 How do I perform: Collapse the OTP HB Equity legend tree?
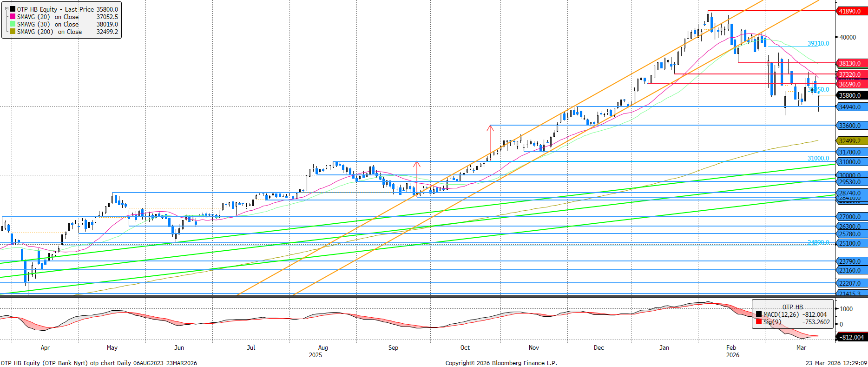point(7,9)
